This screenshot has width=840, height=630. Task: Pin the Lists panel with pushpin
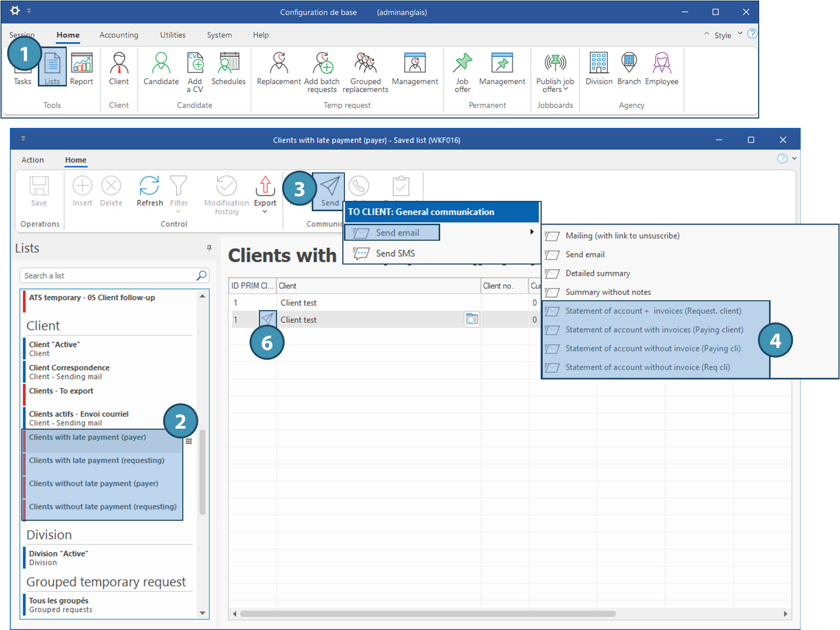point(209,248)
